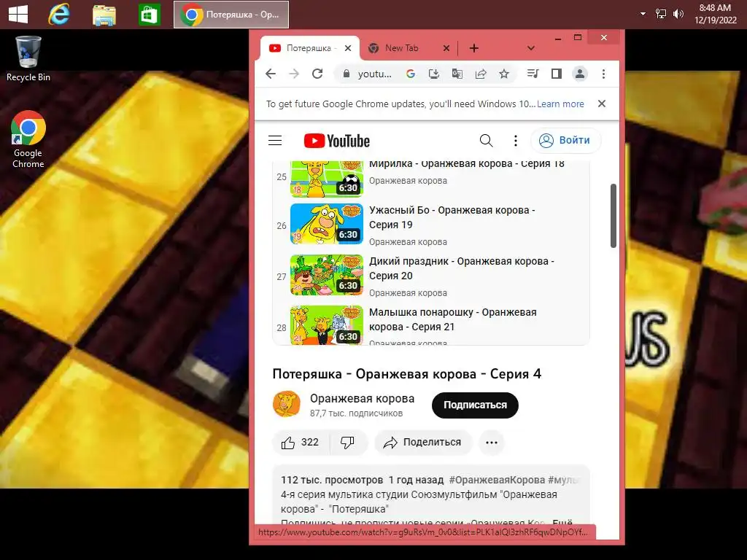Screen dimensions: 747x560
Task: Open a new Chrome tab
Action: pos(474,48)
